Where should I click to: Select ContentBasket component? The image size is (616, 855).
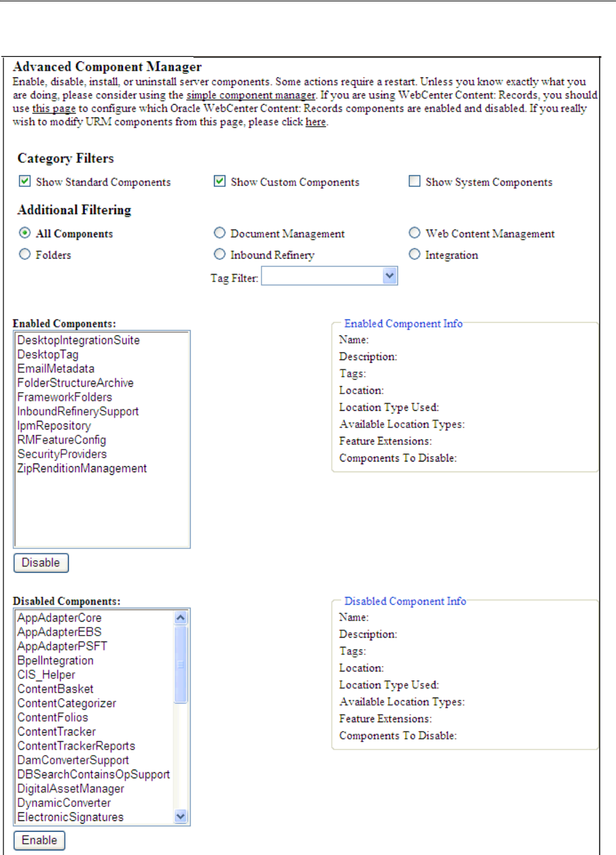(55, 688)
